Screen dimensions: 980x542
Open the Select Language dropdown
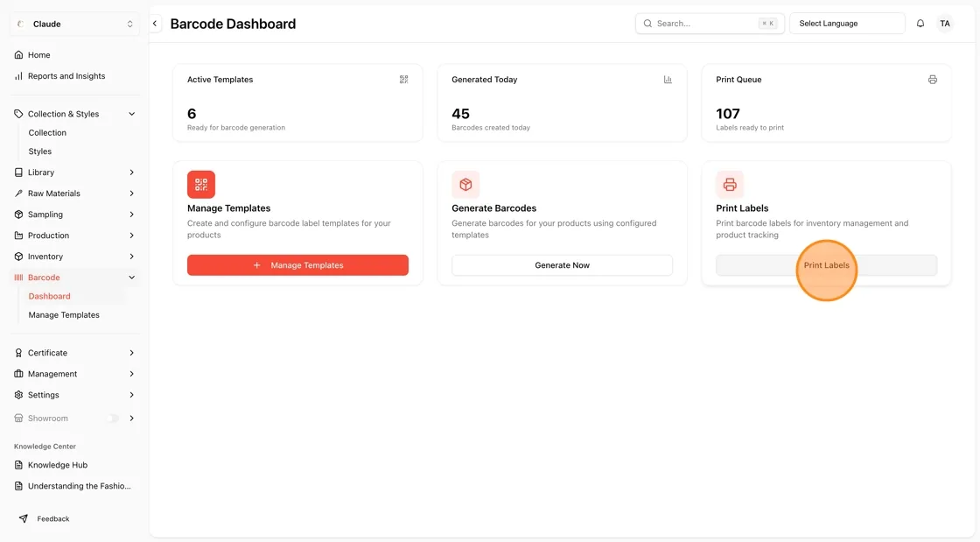pos(847,23)
